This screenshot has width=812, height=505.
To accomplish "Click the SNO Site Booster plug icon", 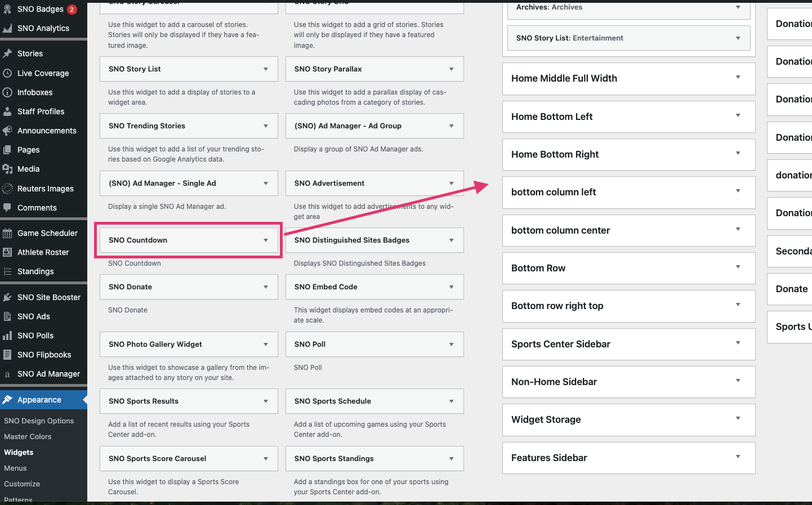I will 7,297.
